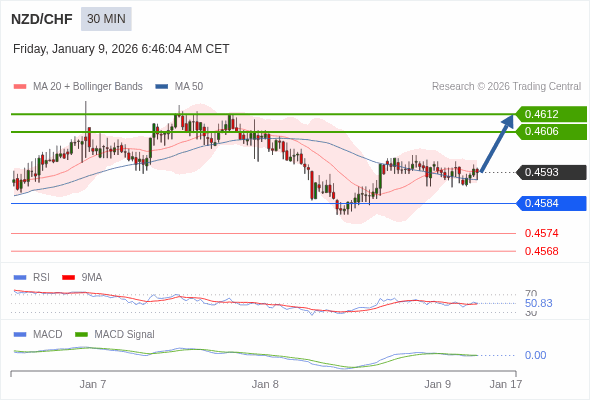Click the Jan 8 date axis label
The image size is (590, 400).
(x=265, y=384)
